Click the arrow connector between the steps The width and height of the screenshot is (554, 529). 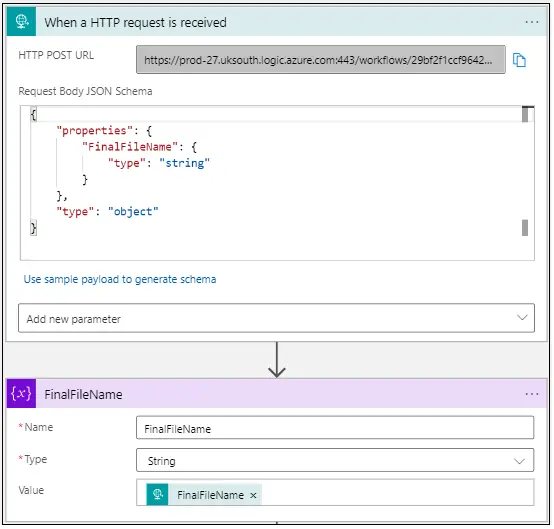coord(277,360)
